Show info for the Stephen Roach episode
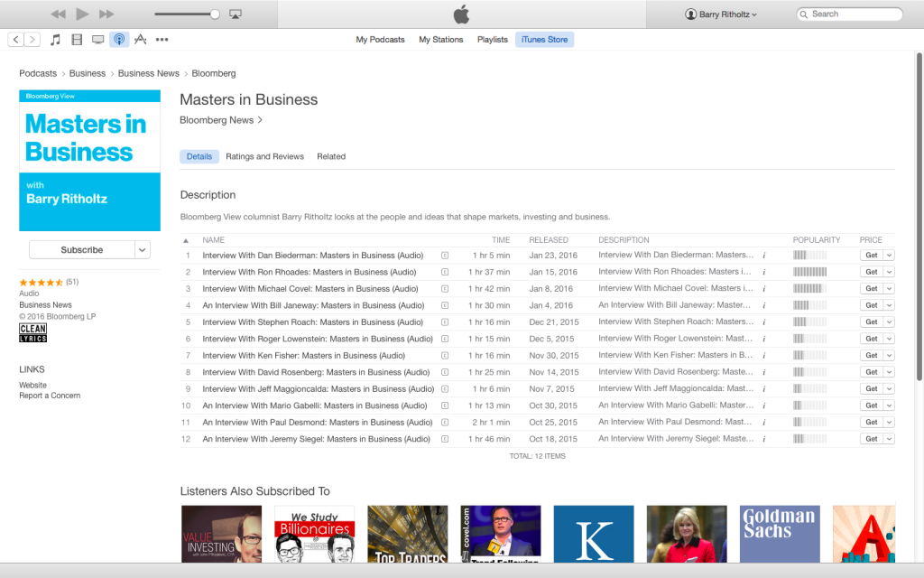Viewport: 924px width, 578px height. [x=763, y=322]
